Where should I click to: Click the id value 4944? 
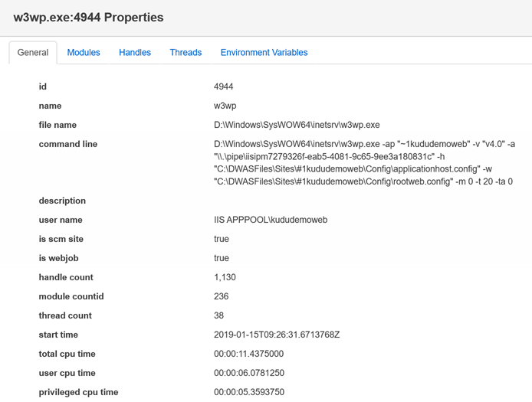click(223, 87)
